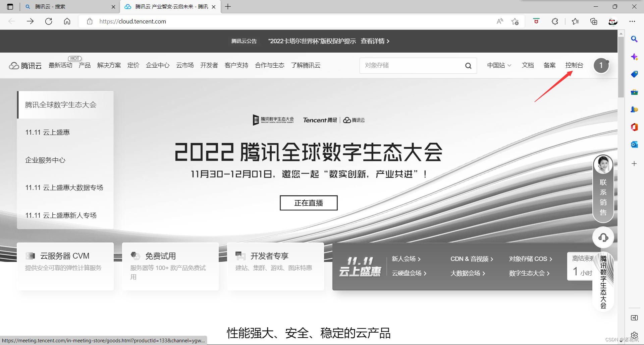Image resolution: width=644 pixels, height=345 pixels.
Task: Open the 产品 menu
Action: tap(85, 65)
